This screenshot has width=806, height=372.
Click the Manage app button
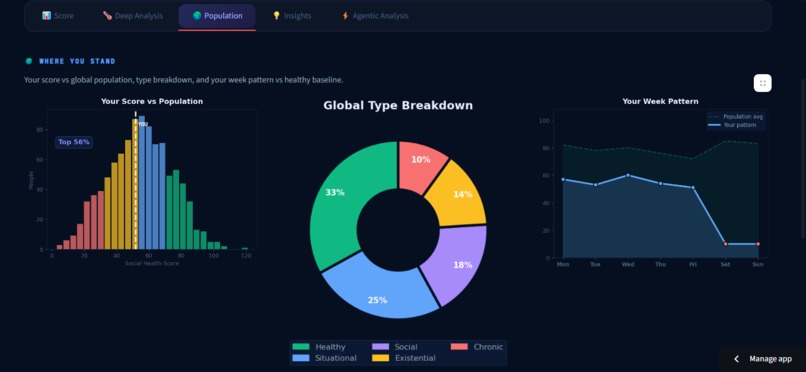click(x=763, y=359)
